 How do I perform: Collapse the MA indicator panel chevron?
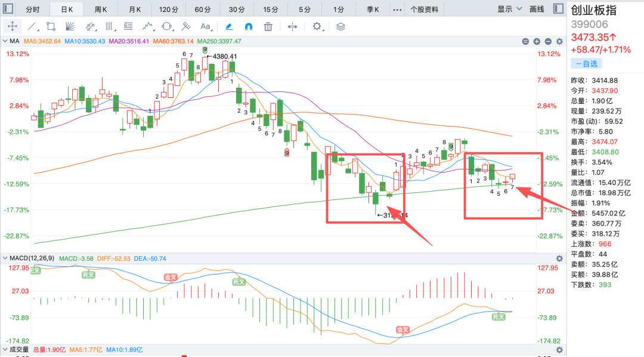pos(5,41)
